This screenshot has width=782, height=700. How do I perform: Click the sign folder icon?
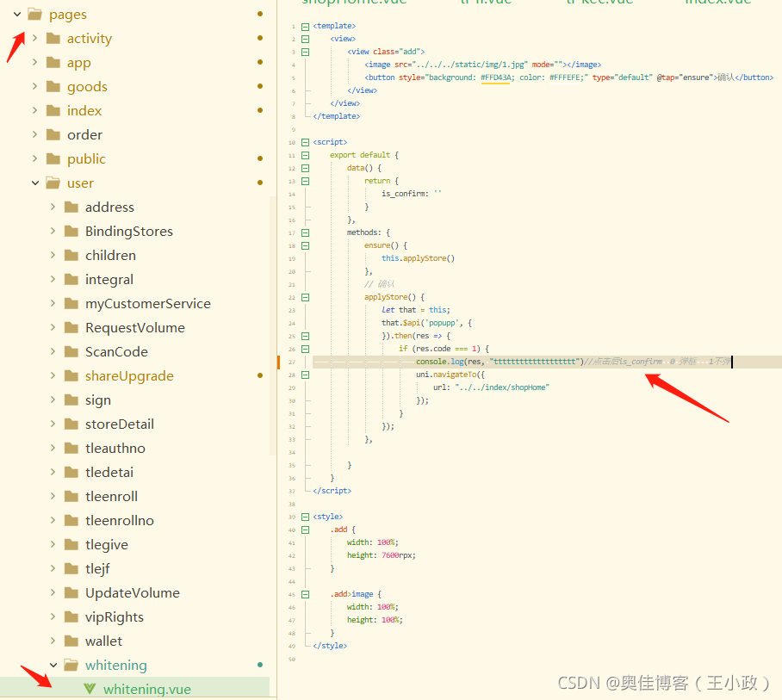tap(71, 400)
